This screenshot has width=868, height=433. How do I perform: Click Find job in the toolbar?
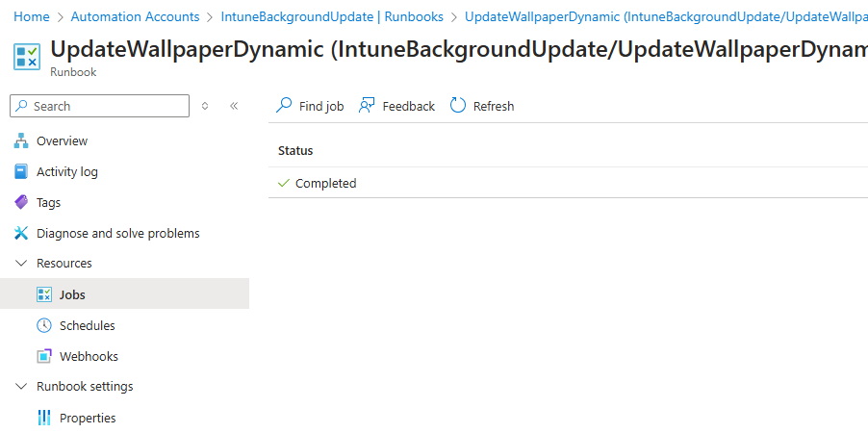pyautogui.click(x=310, y=106)
